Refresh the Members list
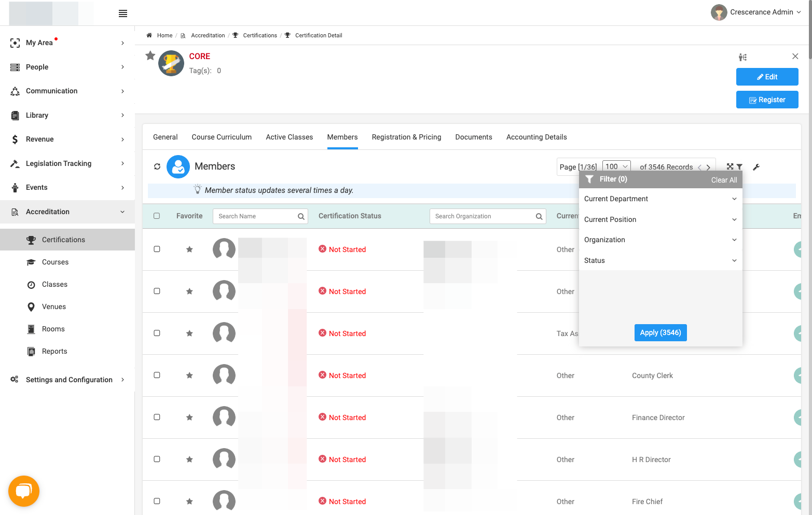This screenshot has height=515, width=812. [x=157, y=166]
